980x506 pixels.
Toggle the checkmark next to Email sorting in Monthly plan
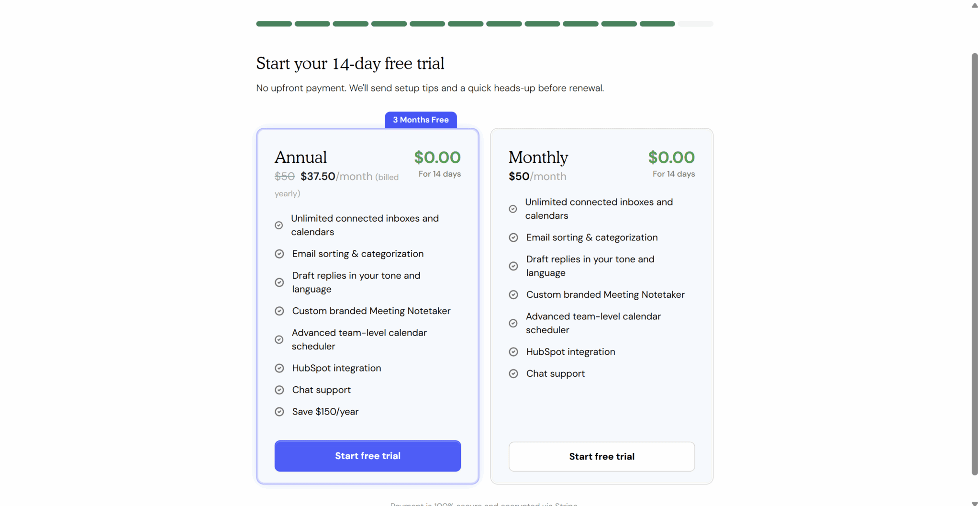click(513, 237)
